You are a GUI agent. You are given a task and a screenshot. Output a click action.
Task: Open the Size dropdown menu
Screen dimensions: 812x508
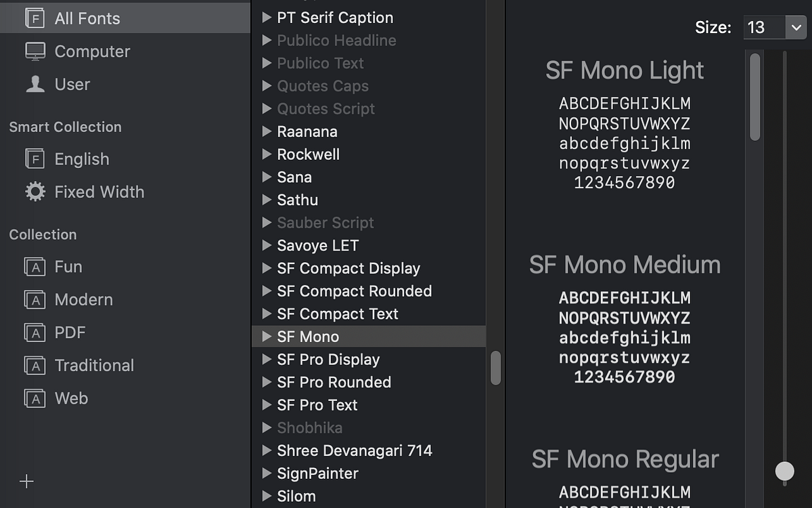tap(797, 28)
